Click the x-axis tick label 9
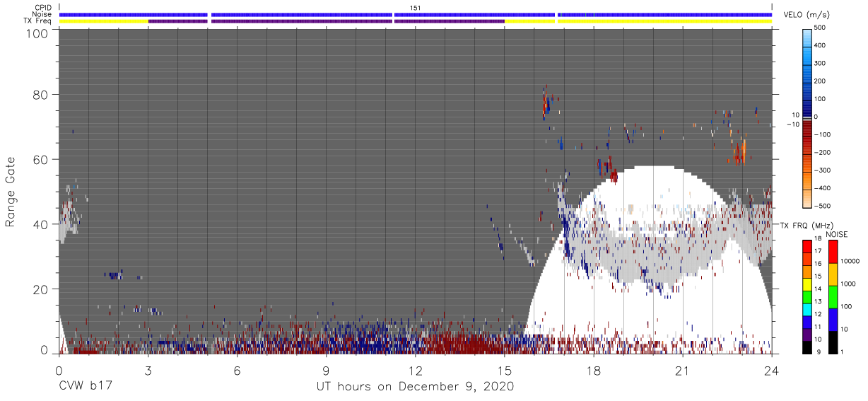The image size is (868, 401). (x=326, y=371)
